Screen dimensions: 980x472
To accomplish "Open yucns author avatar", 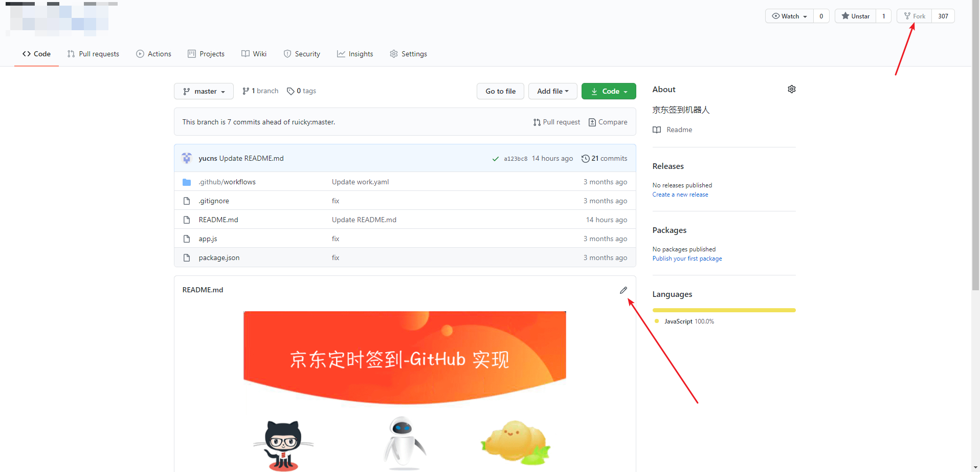I will tap(187, 158).
